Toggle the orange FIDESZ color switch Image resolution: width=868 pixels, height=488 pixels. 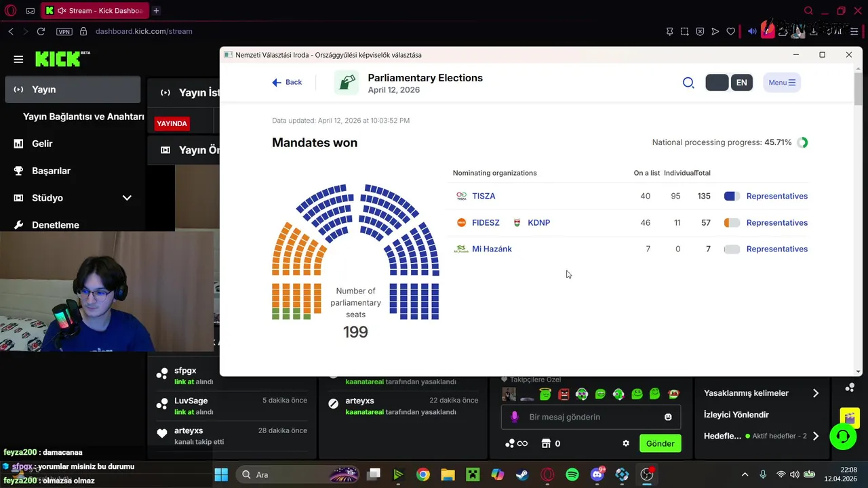coord(732,222)
